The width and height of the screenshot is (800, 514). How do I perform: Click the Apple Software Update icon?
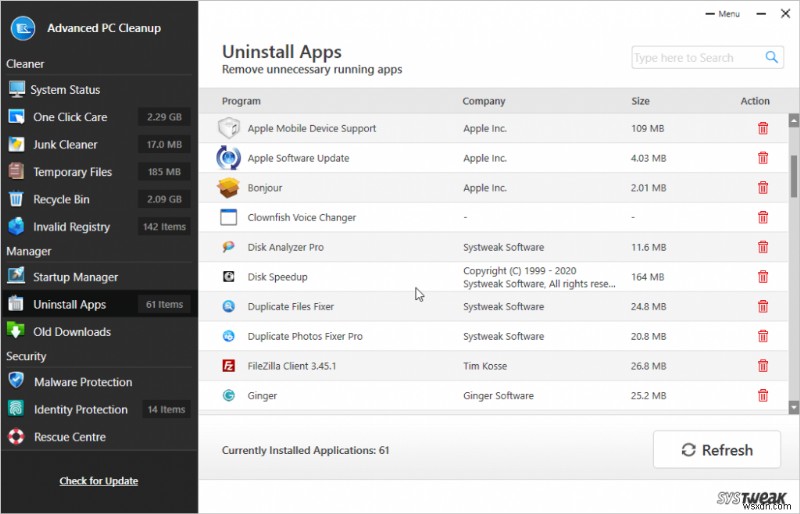(x=229, y=158)
